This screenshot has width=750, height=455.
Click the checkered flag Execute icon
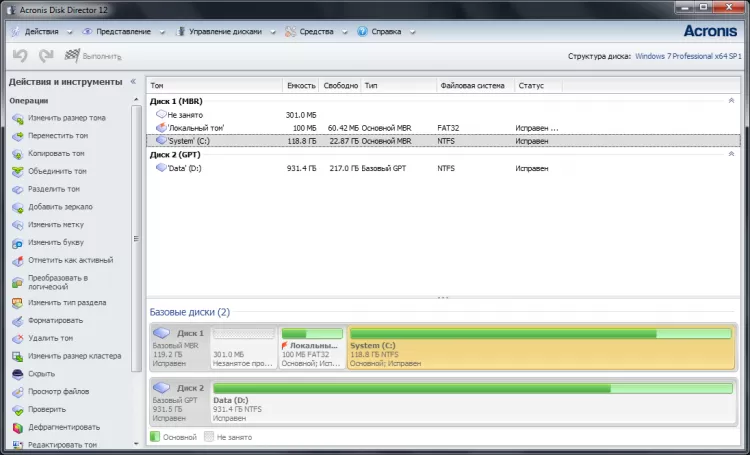click(x=72, y=55)
